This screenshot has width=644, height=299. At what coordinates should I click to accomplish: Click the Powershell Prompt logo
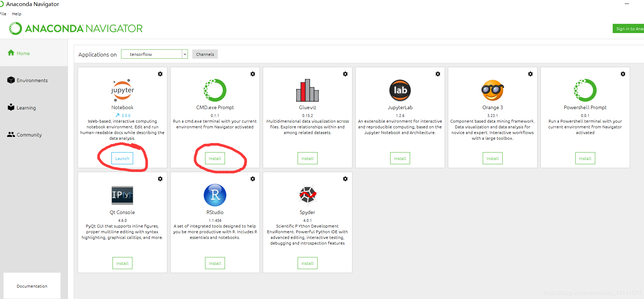pos(585,90)
